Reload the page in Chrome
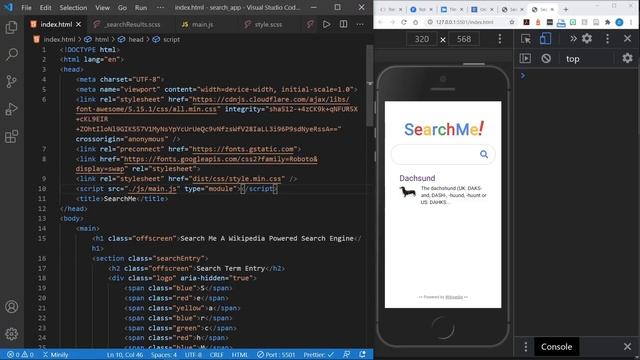Viewport: 640px width, 360px height. click(x=404, y=22)
